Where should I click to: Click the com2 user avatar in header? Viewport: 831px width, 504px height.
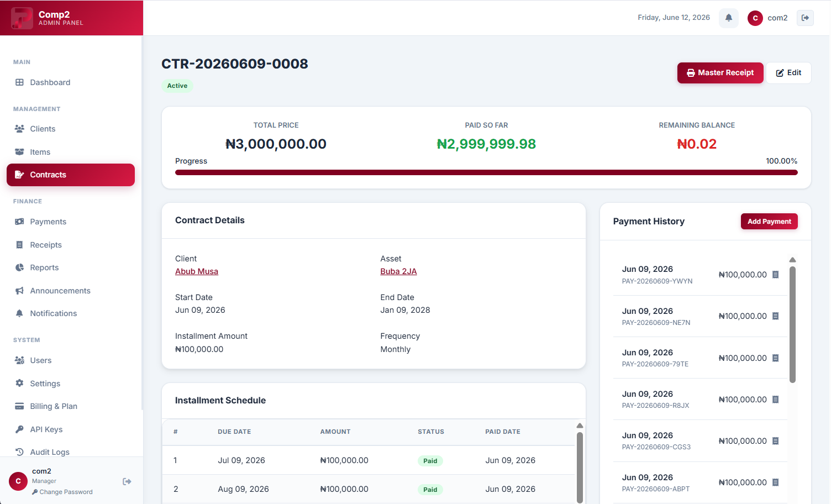tap(755, 18)
